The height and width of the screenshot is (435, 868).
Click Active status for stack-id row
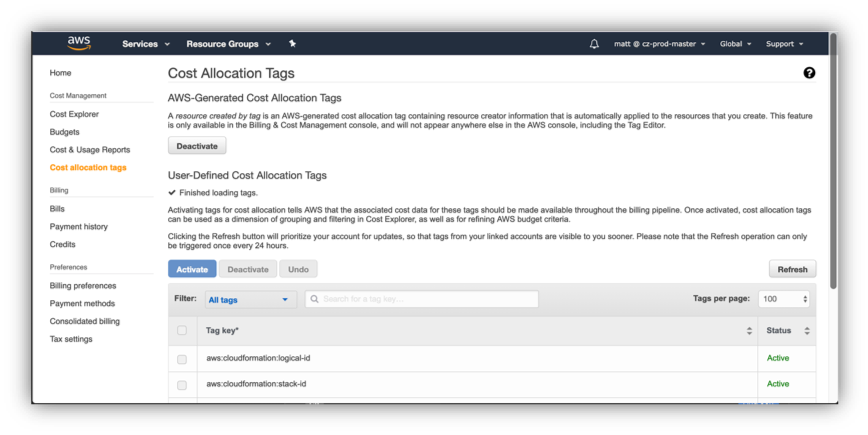coord(778,384)
